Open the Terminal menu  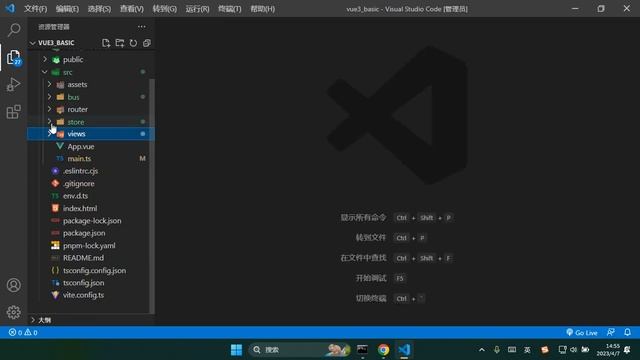point(229,9)
